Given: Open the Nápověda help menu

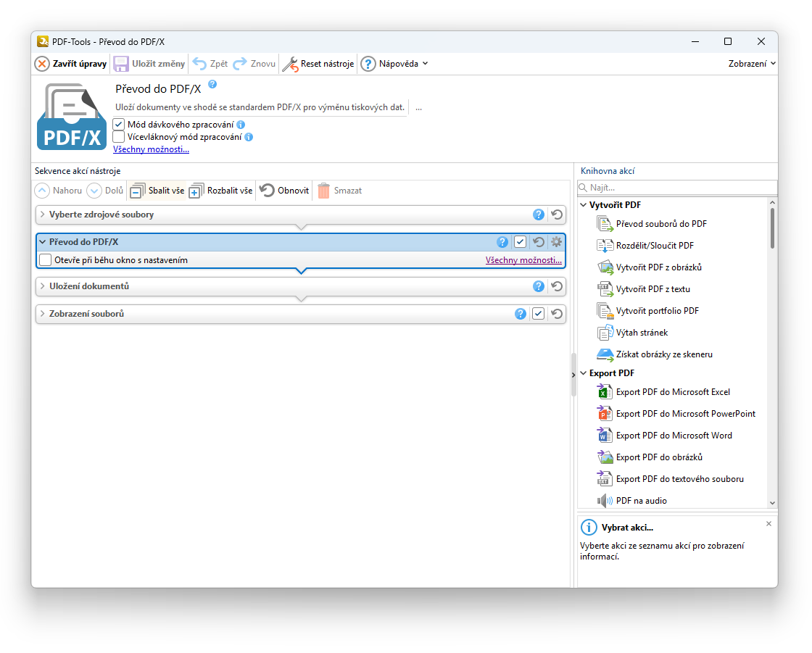Looking at the screenshot, I should click(x=394, y=64).
